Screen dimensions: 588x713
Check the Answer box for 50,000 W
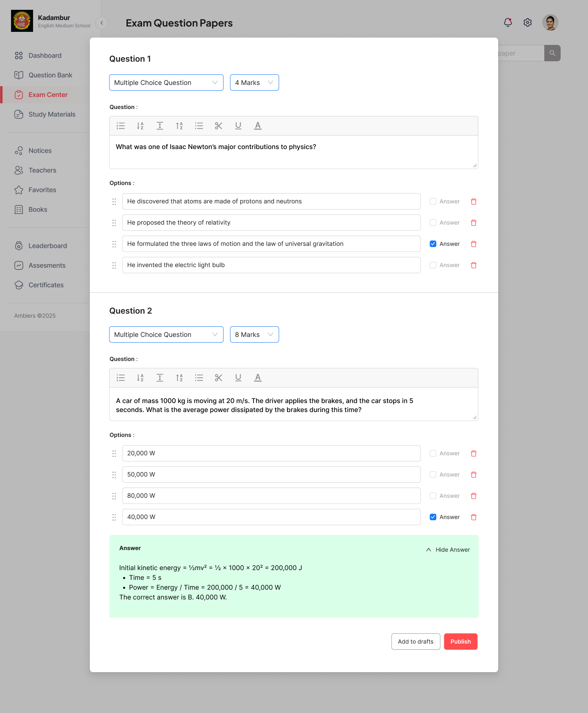click(433, 475)
